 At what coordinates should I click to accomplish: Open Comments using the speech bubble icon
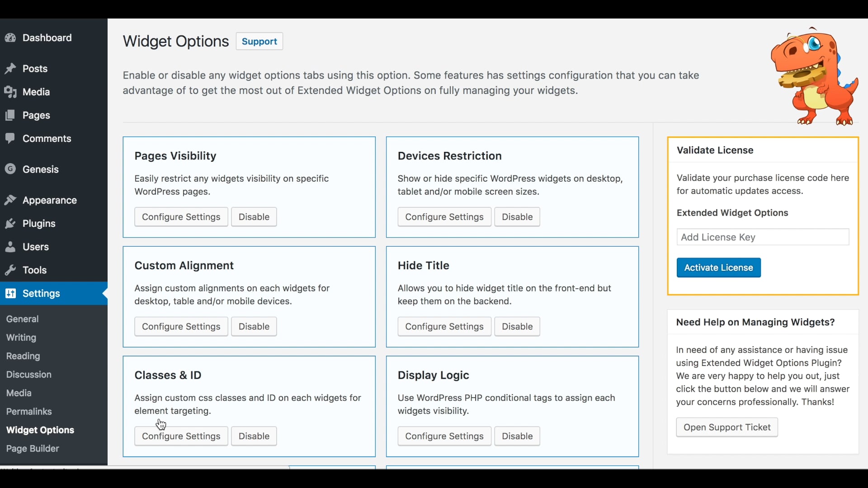[x=10, y=138]
